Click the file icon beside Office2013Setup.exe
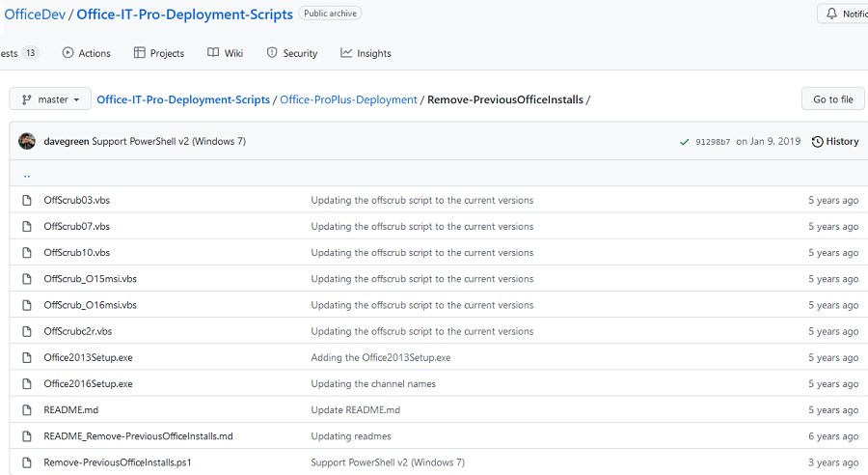The image size is (868, 475). (27, 357)
